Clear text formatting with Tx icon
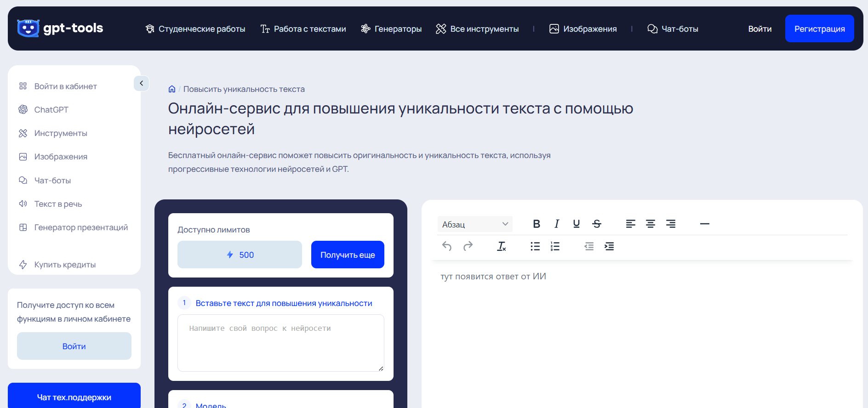 pyautogui.click(x=501, y=246)
